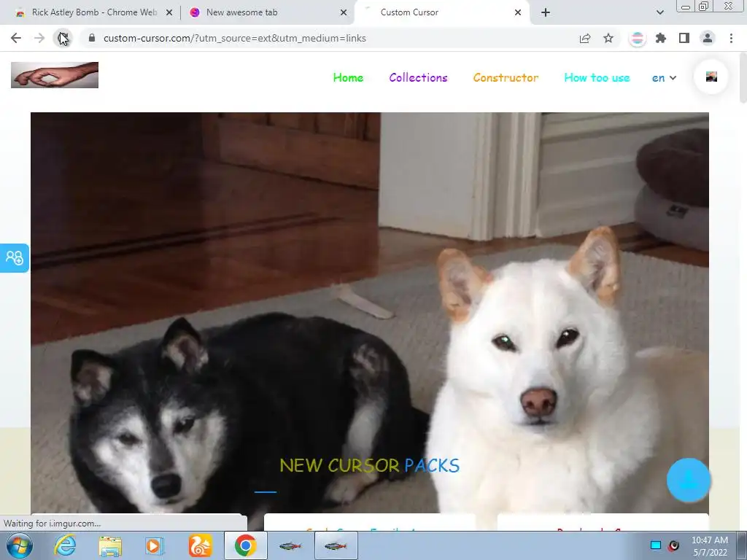747x560 pixels.
Task: Click the blue monitor tray icon
Action: tap(656, 545)
